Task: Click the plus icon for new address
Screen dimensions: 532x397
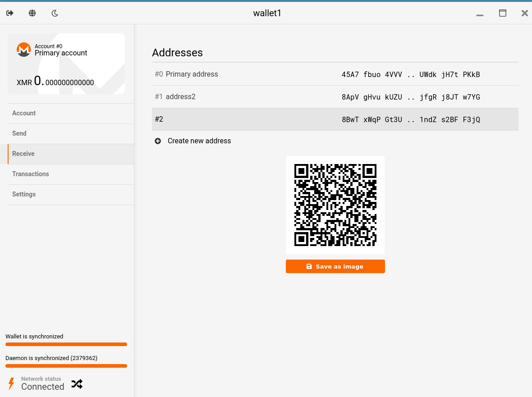Action: tap(158, 141)
